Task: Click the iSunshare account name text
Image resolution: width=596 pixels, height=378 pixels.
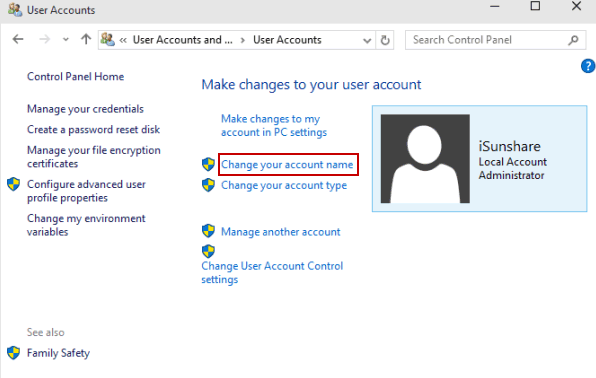Action: pos(509,146)
